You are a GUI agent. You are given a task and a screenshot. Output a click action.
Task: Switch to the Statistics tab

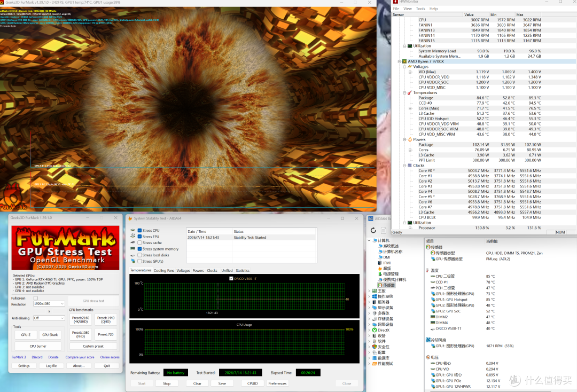pyautogui.click(x=243, y=270)
